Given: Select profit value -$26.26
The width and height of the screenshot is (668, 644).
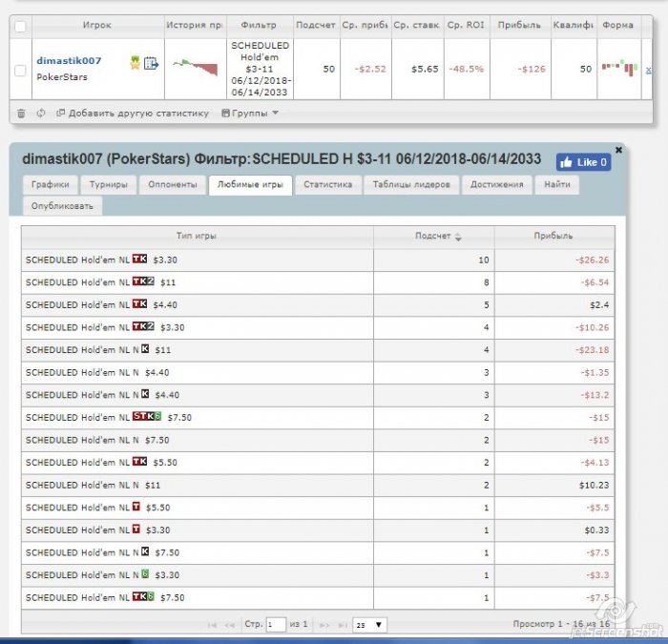Looking at the screenshot, I should 593,260.
